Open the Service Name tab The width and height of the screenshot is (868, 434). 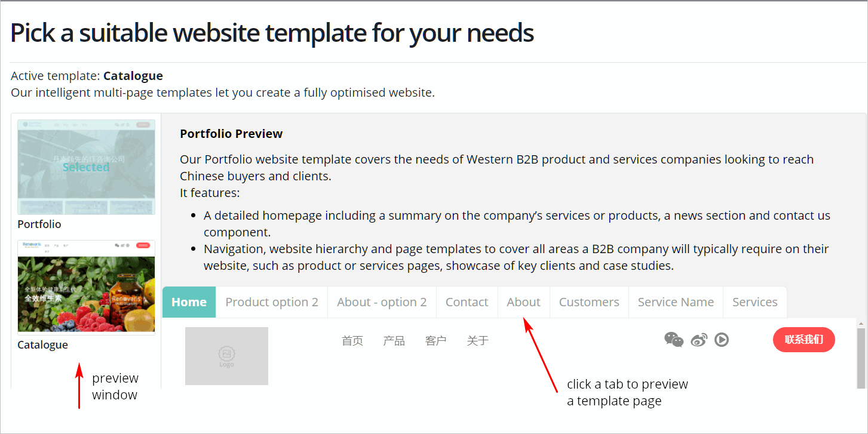click(x=676, y=302)
